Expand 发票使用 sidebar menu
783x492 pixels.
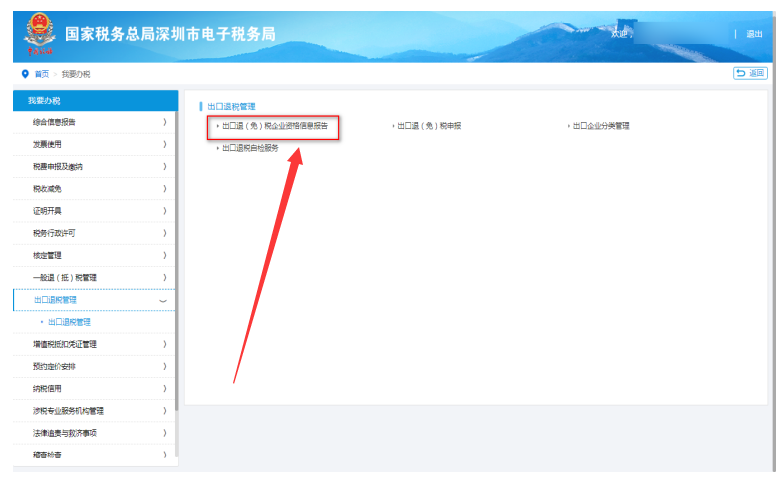(x=95, y=144)
